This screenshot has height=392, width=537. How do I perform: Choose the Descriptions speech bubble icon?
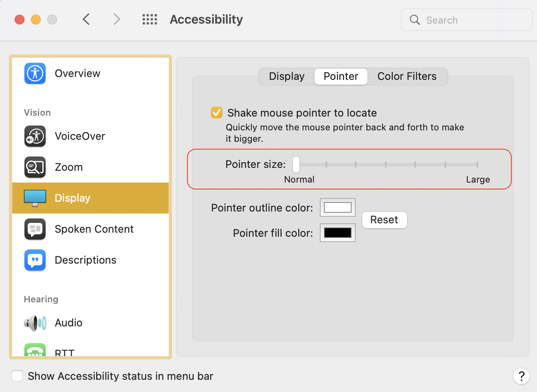pyautogui.click(x=35, y=260)
